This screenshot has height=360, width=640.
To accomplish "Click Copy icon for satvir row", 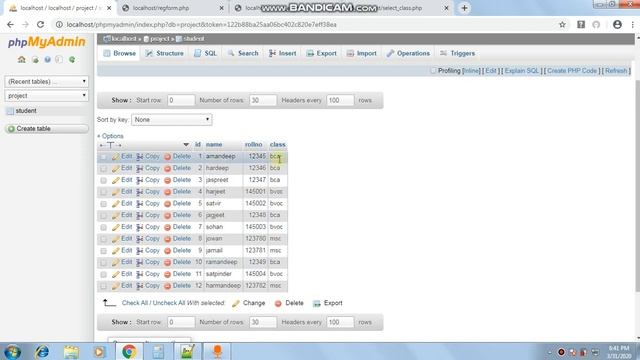I will point(140,204).
